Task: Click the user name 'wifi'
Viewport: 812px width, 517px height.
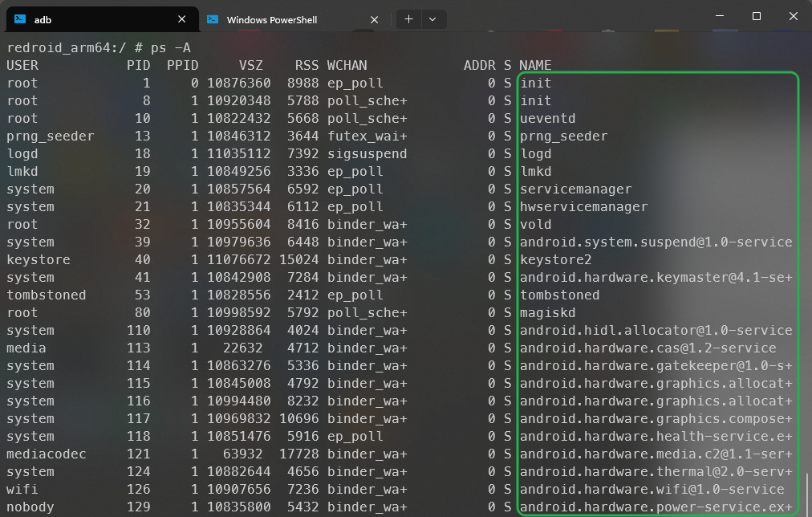Action: pyautogui.click(x=22, y=489)
